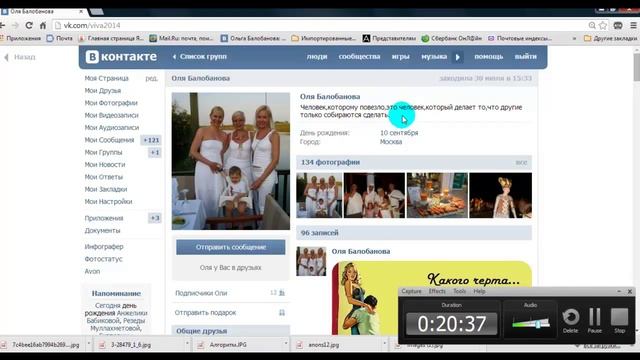Viewport: 640px width, 360px height.
Task: Open the Chrome hamburger menu
Action: [x=633, y=25]
